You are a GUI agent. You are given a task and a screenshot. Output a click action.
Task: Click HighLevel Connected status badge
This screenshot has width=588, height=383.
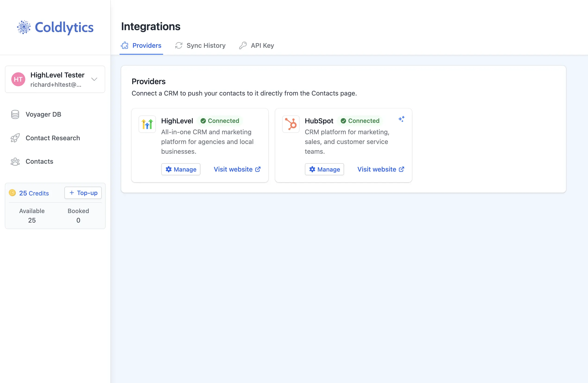pyautogui.click(x=220, y=121)
